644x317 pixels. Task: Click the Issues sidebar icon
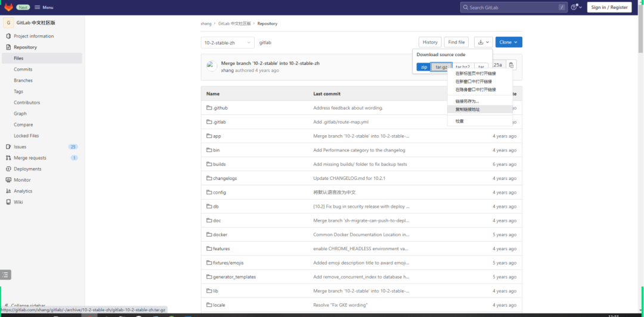coord(8,147)
